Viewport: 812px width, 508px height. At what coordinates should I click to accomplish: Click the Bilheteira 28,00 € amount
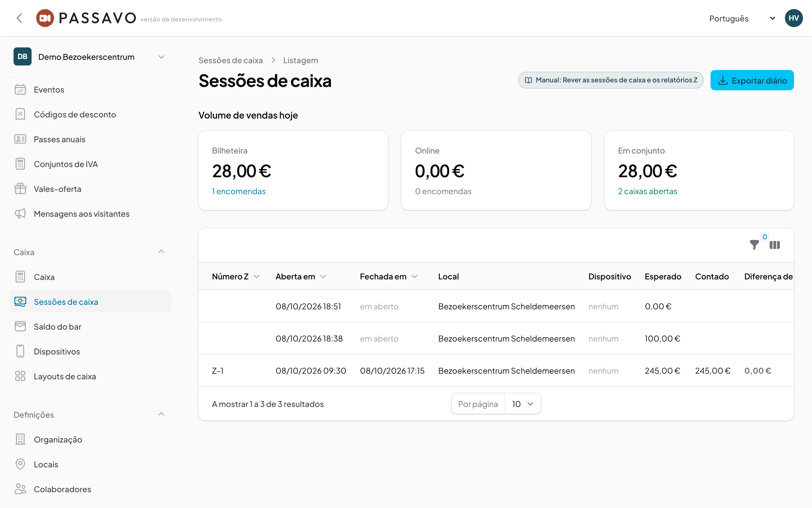[x=242, y=171]
